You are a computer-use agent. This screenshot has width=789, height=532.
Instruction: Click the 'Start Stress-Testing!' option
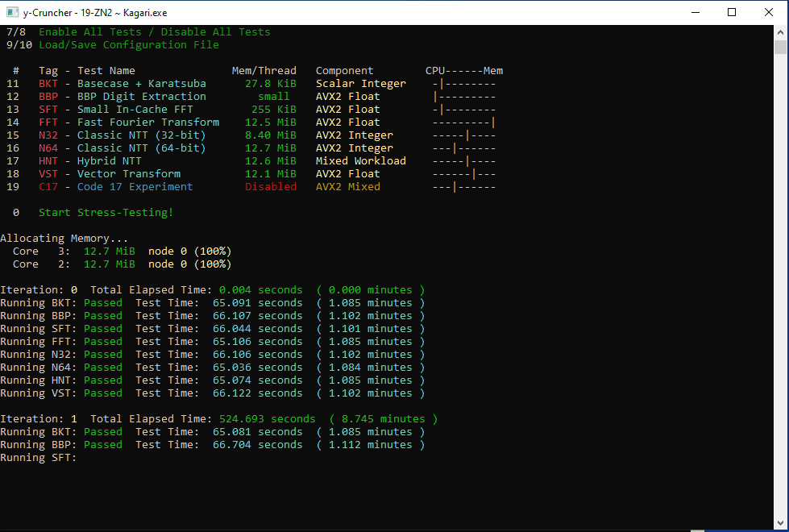tap(106, 213)
